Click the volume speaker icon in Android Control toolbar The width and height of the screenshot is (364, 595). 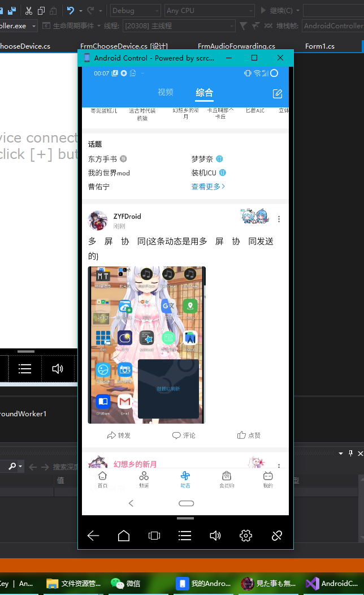pos(215,536)
